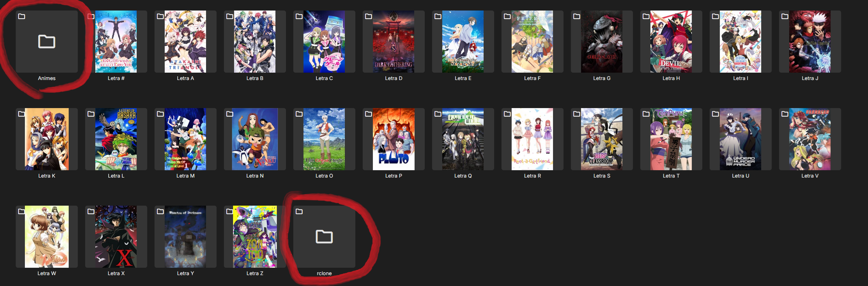868x286 pixels.
Task: Select the Frieren poster of Letra F
Action: click(x=532, y=41)
